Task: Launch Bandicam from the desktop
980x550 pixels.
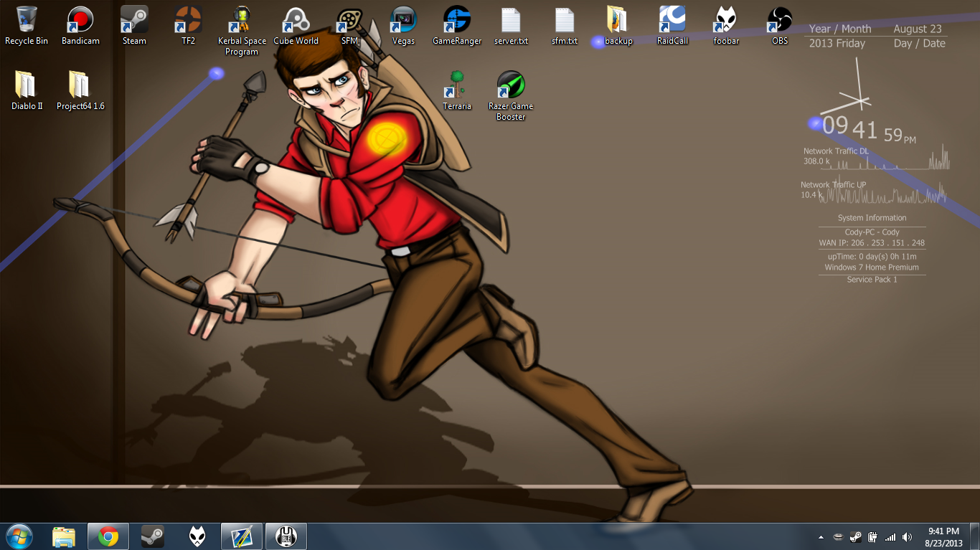Action: pos(80,26)
